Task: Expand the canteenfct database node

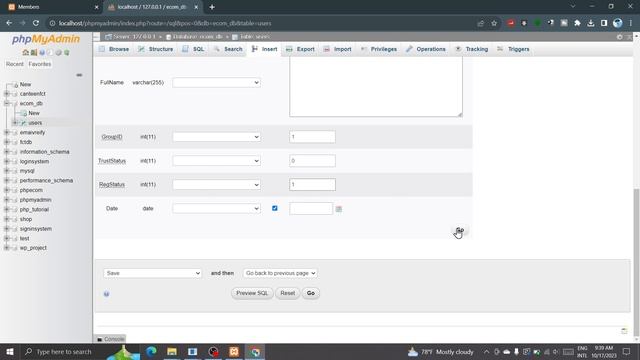Action: pyautogui.click(x=7, y=93)
